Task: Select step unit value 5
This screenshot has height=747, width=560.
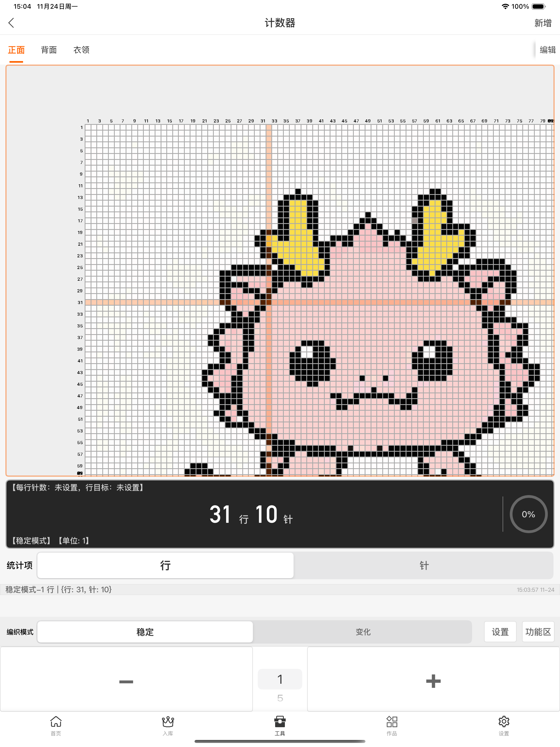Action: (x=280, y=698)
